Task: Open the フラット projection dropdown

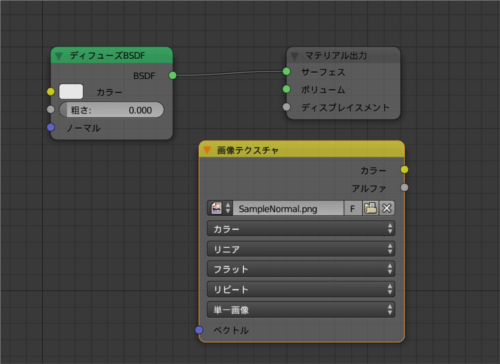Action: pyautogui.click(x=301, y=269)
